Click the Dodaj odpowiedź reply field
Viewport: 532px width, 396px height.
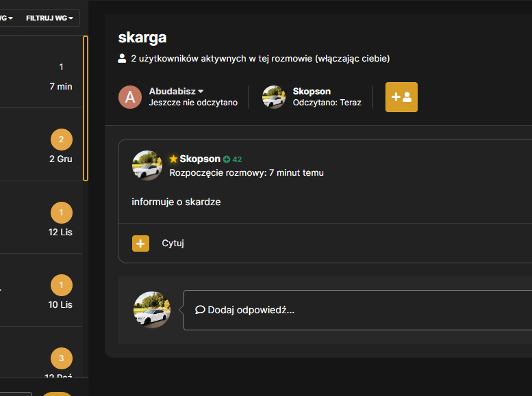(x=357, y=310)
